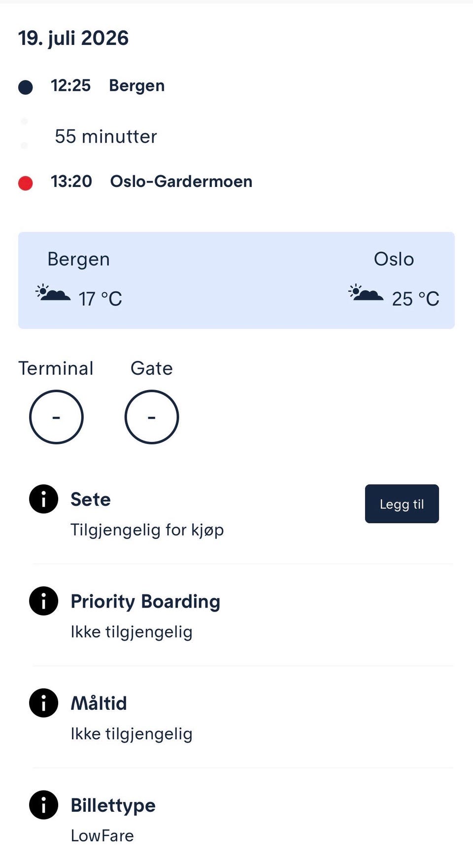Image resolution: width=473 pixels, height=868 pixels.
Task: Tap the red arrival dot for Oslo-Gardermoen
Action: 26,183
